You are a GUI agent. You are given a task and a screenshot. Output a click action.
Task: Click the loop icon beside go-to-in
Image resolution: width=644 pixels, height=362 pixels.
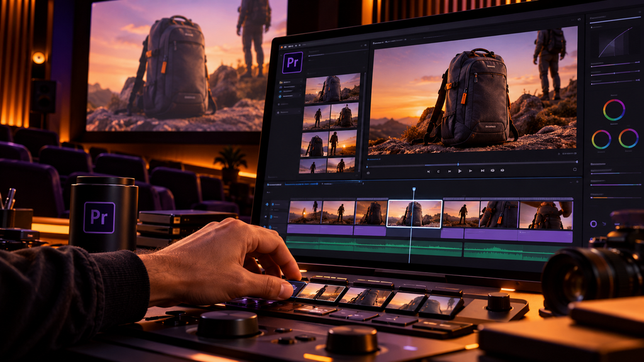tap(438, 172)
